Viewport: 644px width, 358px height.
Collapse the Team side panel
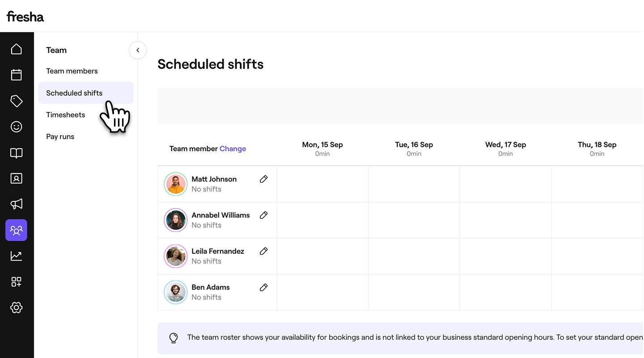click(x=138, y=50)
